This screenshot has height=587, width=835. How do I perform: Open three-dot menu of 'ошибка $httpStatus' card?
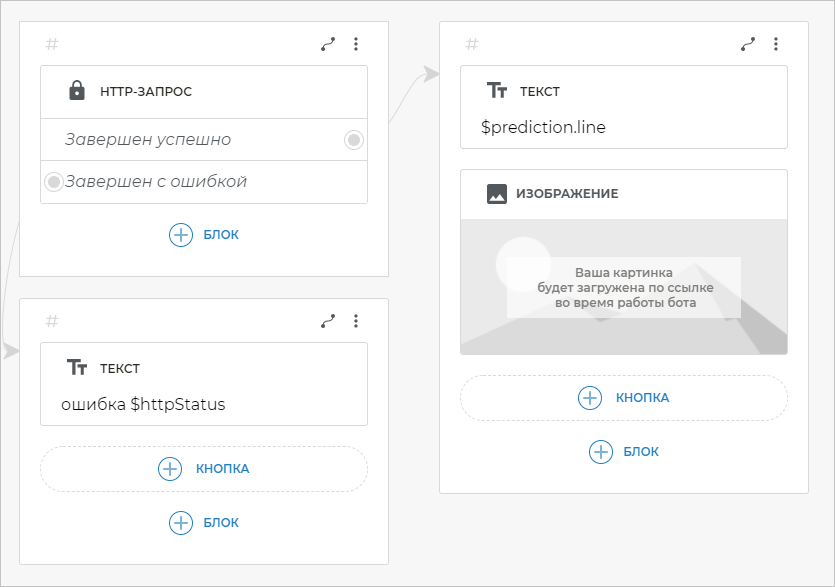click(356, 321)
